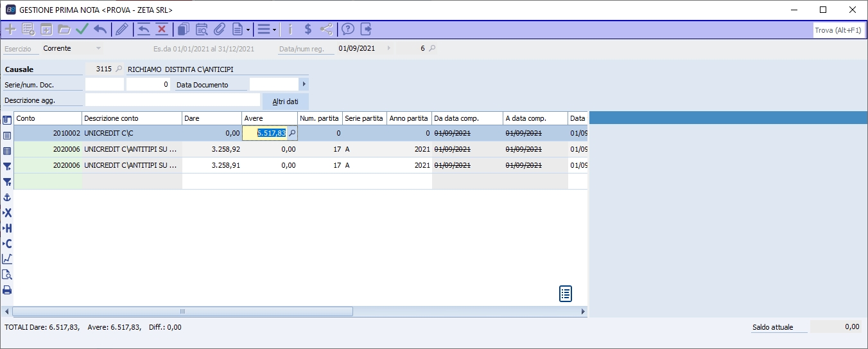Click the horizontal scrollbar under the grid
868x349 pixels.
[x=182, y=312]
